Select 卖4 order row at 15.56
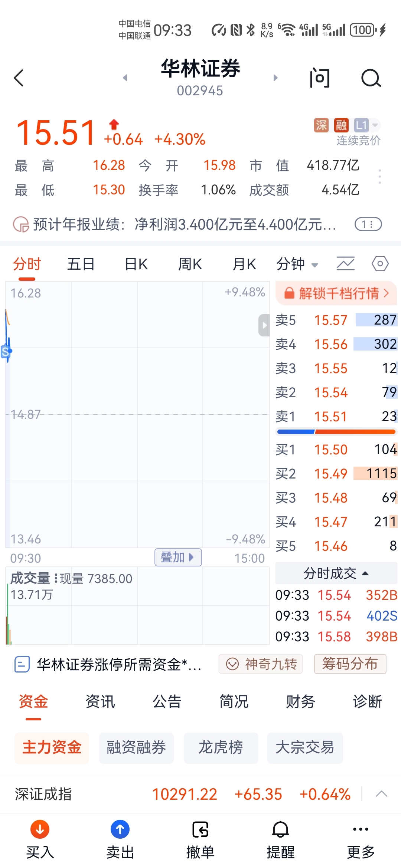401x868 pixels. 336,344
